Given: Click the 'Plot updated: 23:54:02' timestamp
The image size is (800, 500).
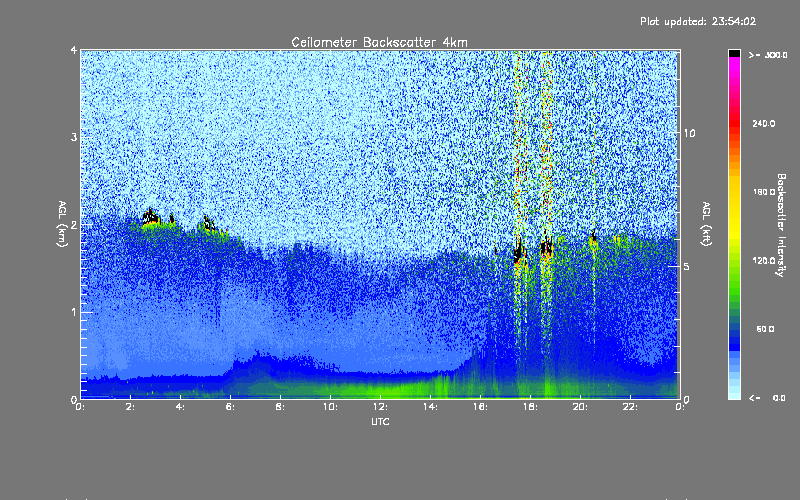Looking at the screenshot, I should tap(698, 21).
